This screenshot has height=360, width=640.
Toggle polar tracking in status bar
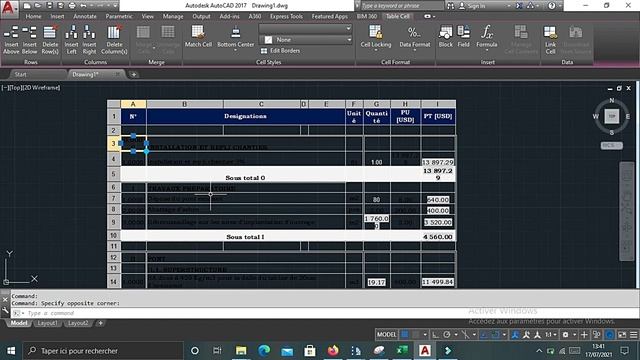coord(447,335)
